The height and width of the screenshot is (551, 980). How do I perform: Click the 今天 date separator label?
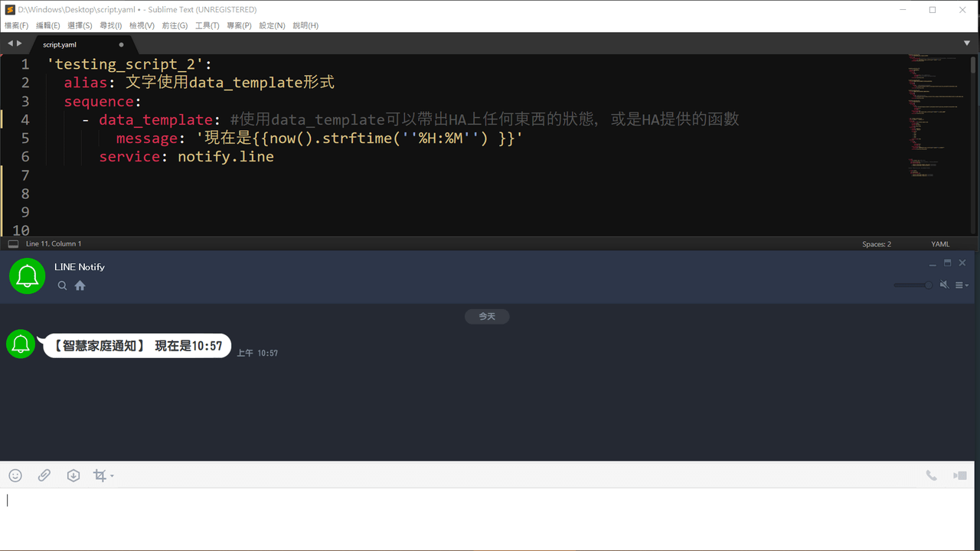click(487, 316)
